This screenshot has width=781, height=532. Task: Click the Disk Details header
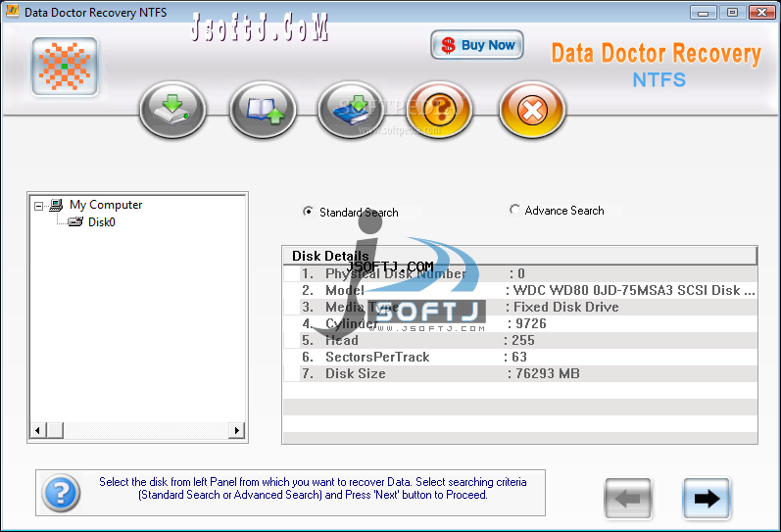click(x=519, y=256)
